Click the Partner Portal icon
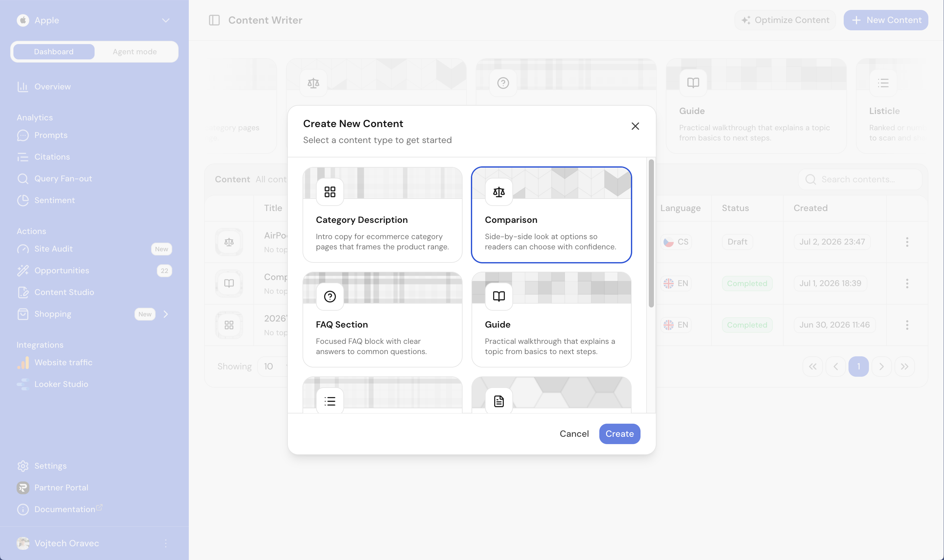 23,488
